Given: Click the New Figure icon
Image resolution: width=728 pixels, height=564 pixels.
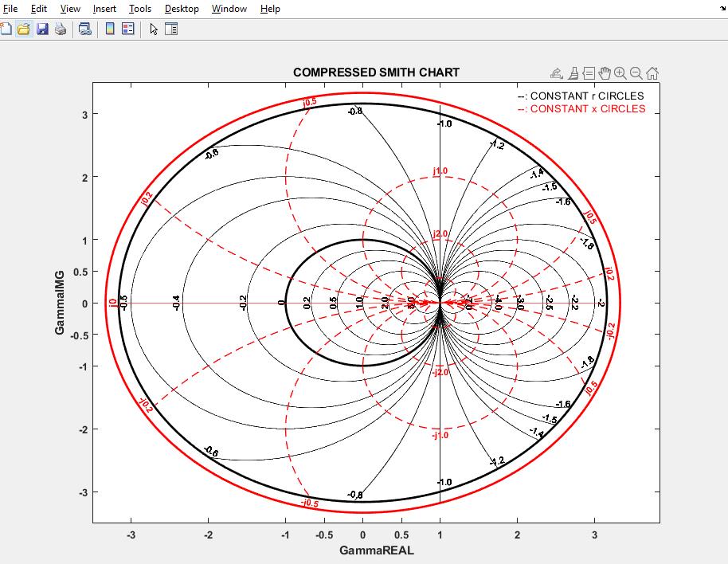Looking at the screenshot, I should [6, 29].
